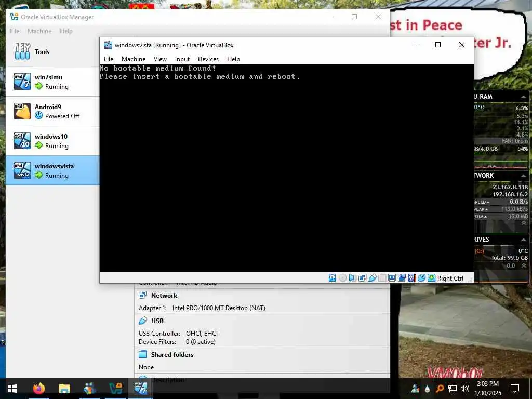Open Firefox from the taskbar
The image size is (532, 399).
(38, 389)
